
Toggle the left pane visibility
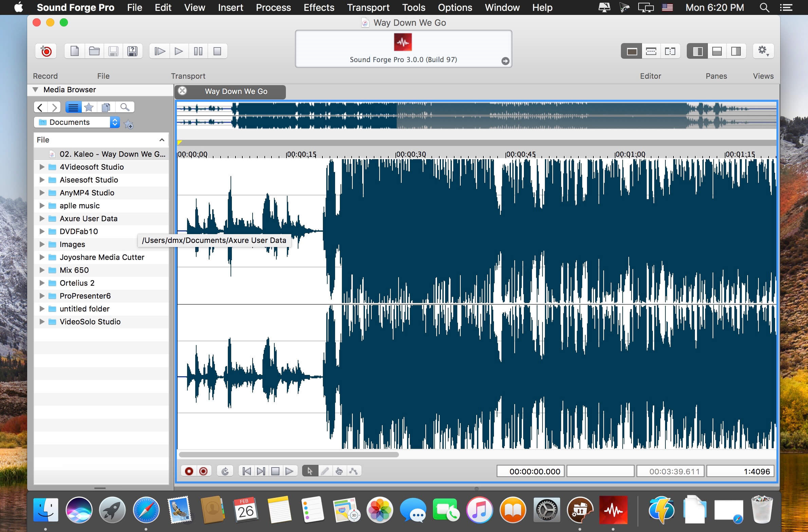697,51
